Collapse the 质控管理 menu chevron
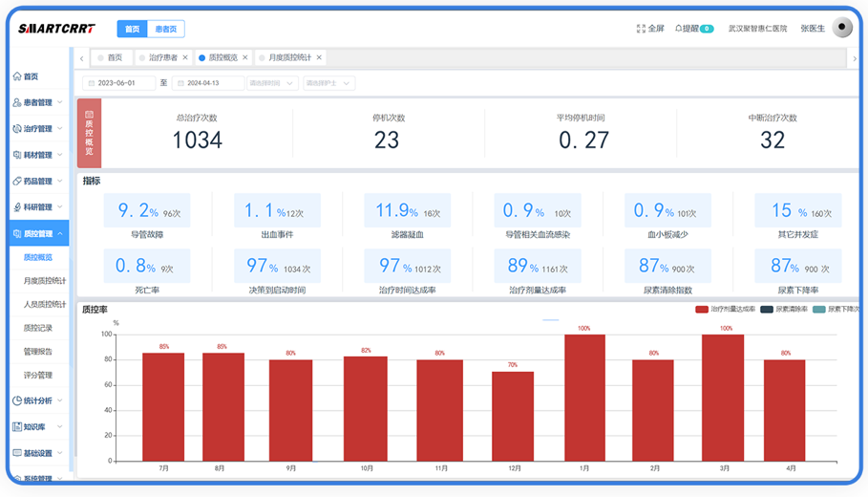This screenshot has width=868, height=497. coord(60,234)
